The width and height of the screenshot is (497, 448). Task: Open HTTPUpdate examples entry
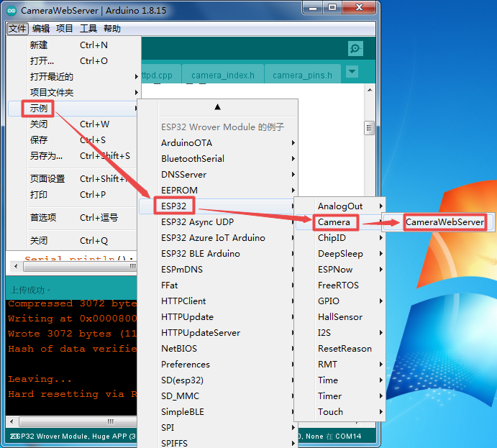[218, 317]
